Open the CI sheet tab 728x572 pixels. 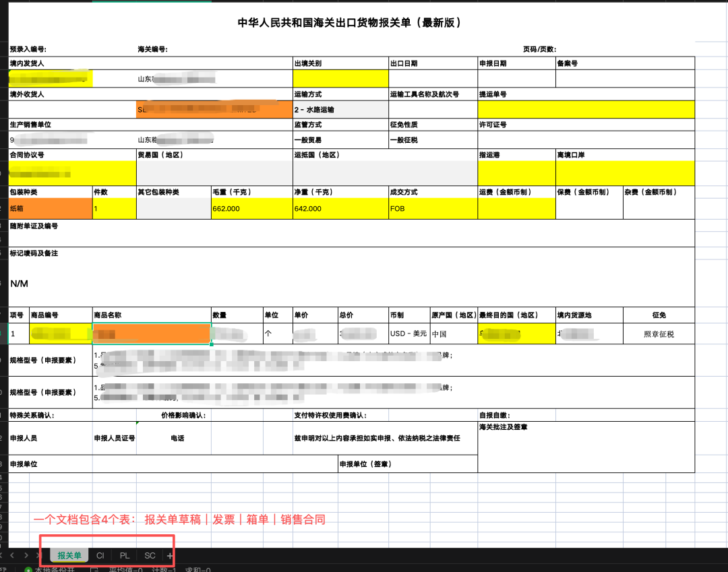(100, 555)
